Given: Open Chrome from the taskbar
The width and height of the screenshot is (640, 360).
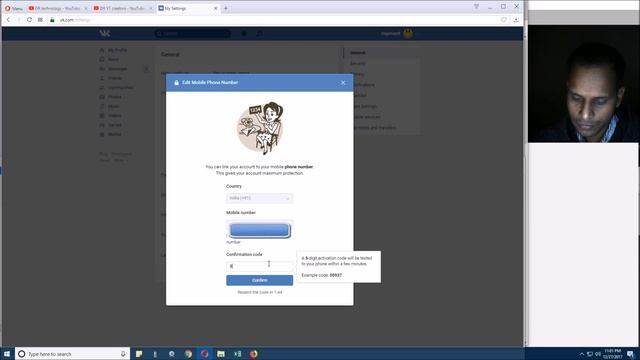Looking at the screenshot, I should (188, 354).
